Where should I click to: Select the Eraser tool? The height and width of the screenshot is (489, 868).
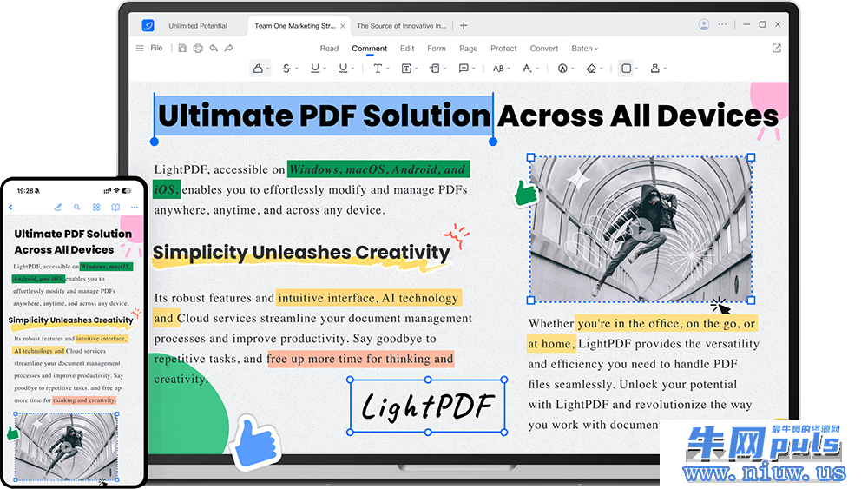(x=591, y=69)
